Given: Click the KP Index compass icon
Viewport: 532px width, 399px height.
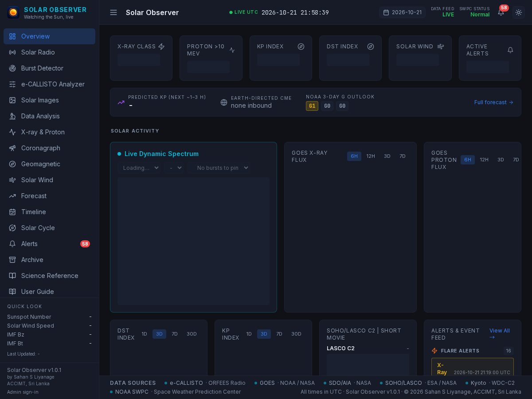Looking at the screenshot, I should (x=301, y=47).
